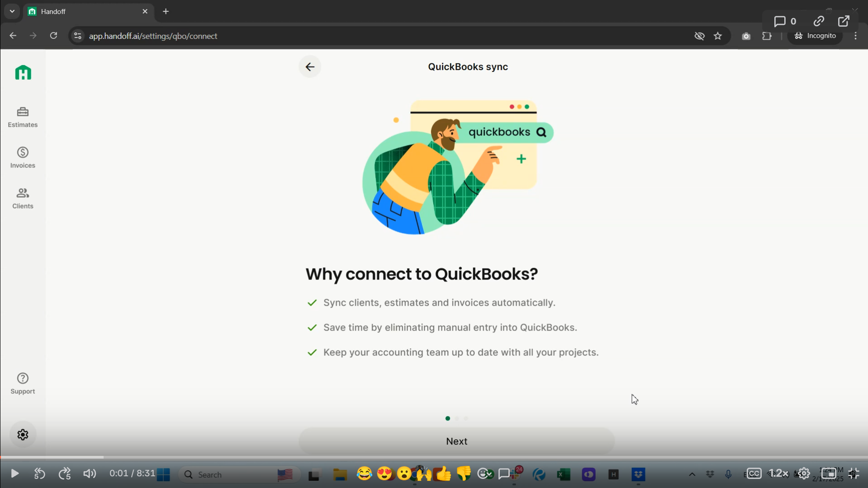868x488 pixels.
Task: Open browser extensions puzzle icon
Action: pyautogui.click(x=767, y=36)
